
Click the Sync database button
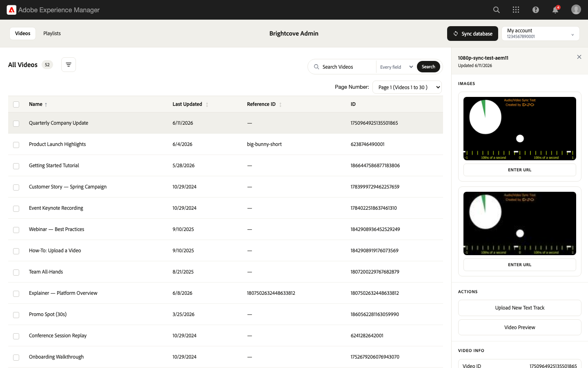[x=472, y=34]
